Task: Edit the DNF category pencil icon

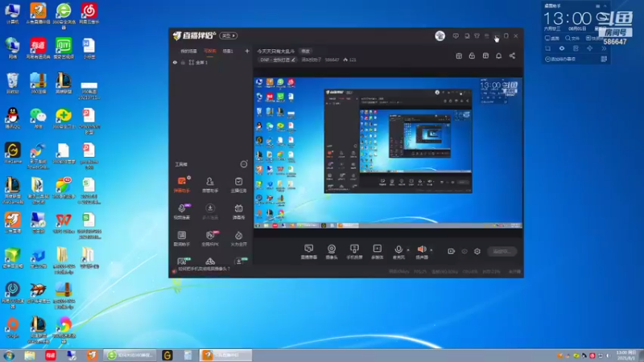Action: coord(293,60)
